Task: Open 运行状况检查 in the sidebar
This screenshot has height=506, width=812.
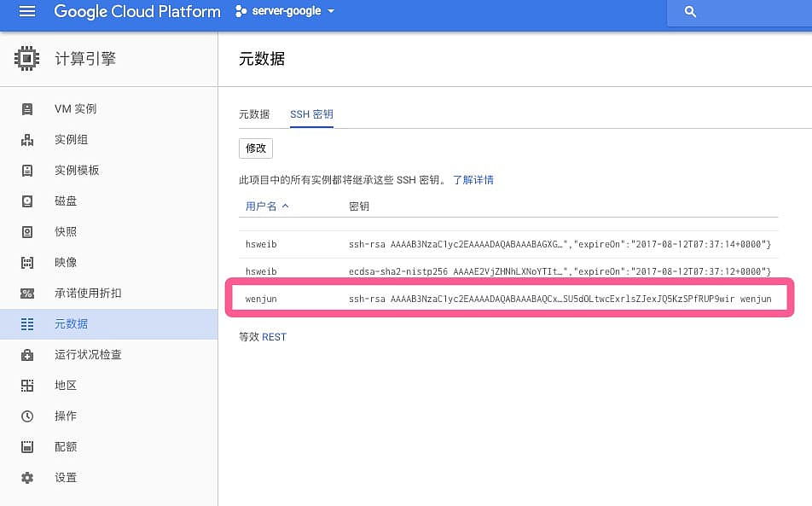Action: [88, 355]
